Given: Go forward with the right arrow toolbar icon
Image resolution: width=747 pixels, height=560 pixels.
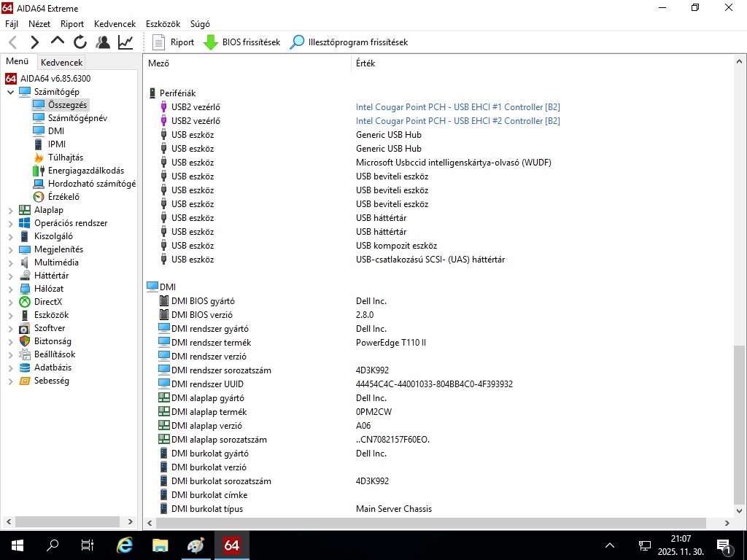Looking at the screenshot, I should tap(35, 42).
